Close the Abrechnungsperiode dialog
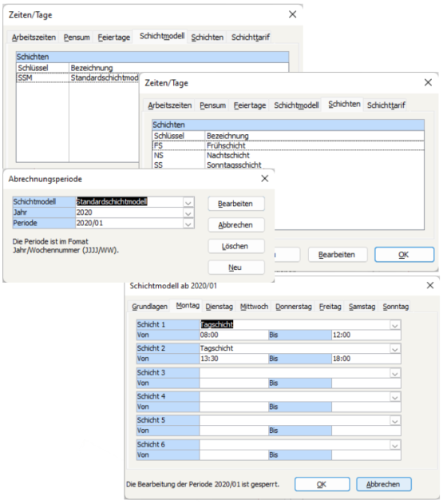Viewport: 443px width, 504px height. coord(265,178)
